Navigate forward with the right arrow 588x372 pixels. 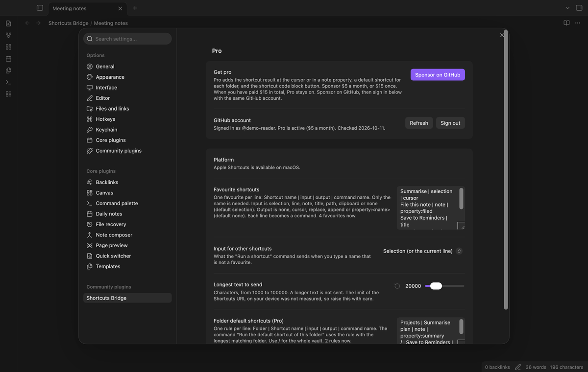tap(38, 23)
